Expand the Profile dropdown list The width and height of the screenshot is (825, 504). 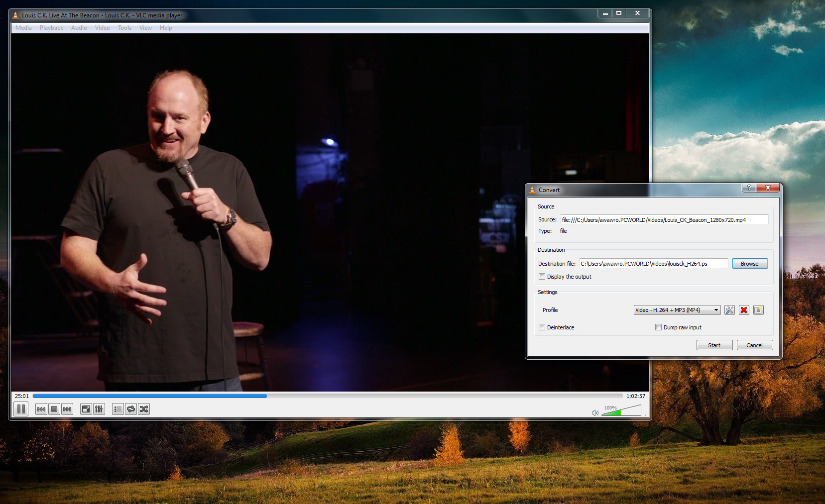pyautogui.click(x=716, y=310)
